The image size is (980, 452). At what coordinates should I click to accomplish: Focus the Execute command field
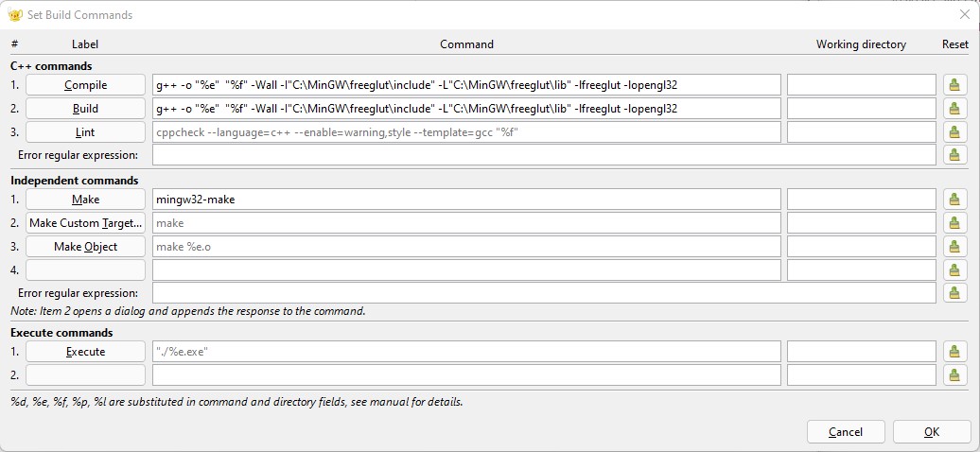pyautogui.click(x=465, y=352)
